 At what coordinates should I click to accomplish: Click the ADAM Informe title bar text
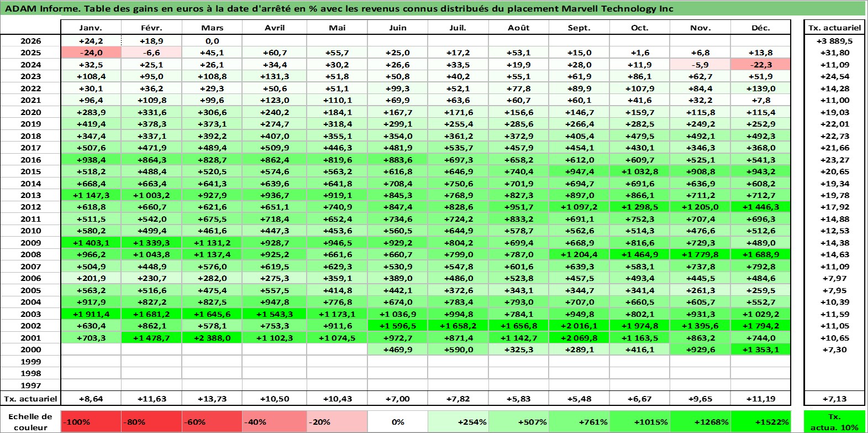(339, 8)
